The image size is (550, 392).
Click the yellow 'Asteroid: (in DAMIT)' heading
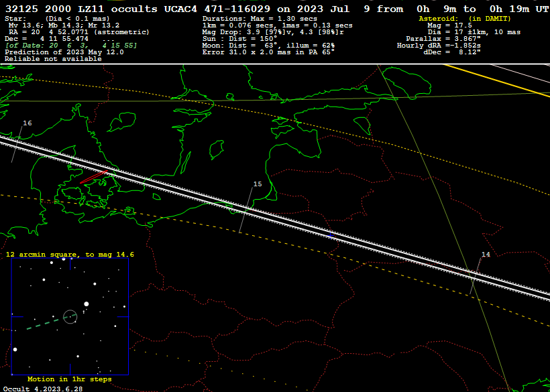pyautogui.click(x=465, y=19)
